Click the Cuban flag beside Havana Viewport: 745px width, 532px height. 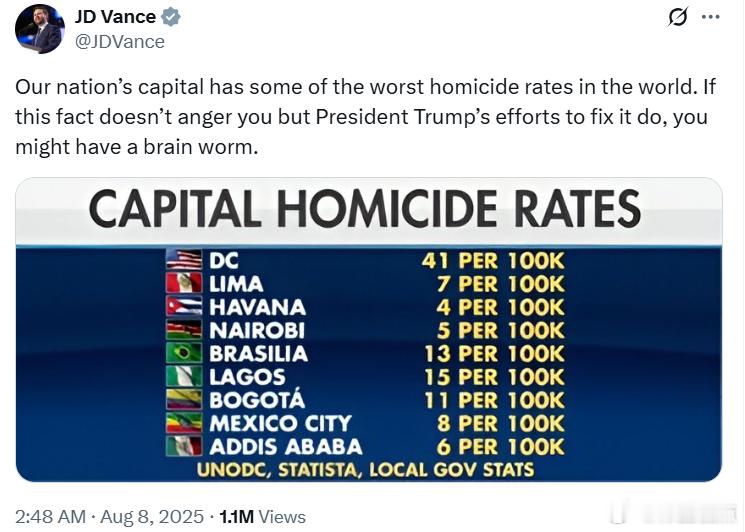(184, 307)
